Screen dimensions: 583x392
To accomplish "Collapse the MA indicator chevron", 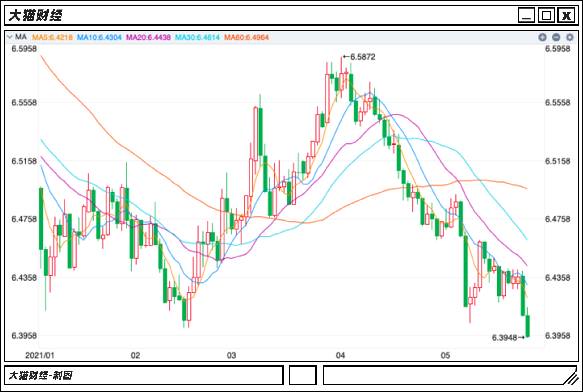I will click(x=10, y=37).
